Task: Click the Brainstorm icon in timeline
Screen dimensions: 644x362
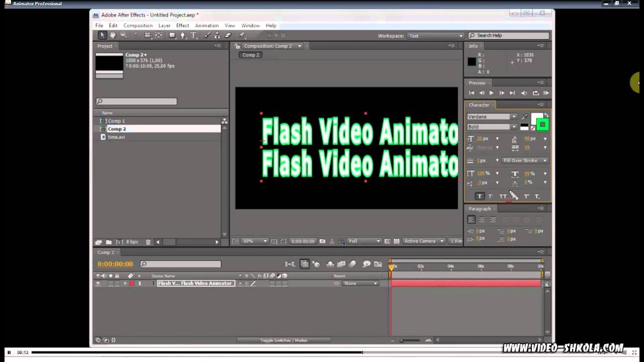Action: click(367, 263)
